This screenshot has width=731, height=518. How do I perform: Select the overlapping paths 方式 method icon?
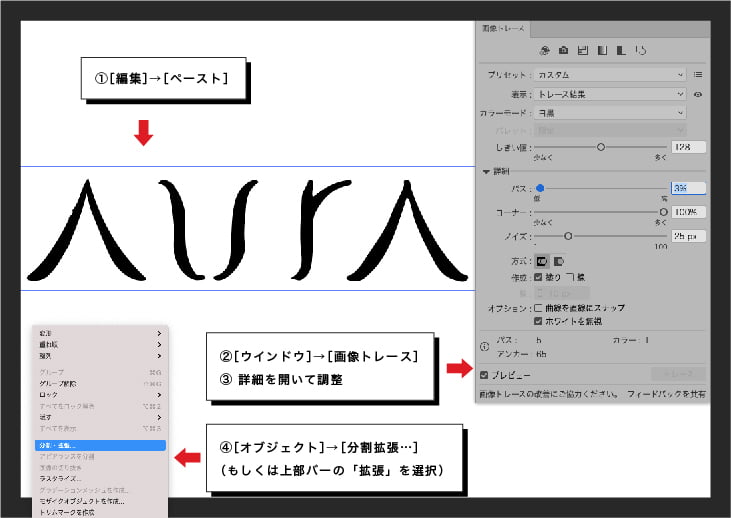pos(558,260)
